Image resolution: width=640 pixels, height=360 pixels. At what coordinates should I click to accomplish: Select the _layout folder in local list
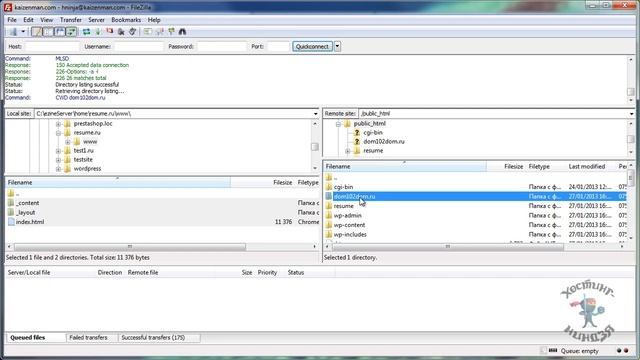[25, 212]
